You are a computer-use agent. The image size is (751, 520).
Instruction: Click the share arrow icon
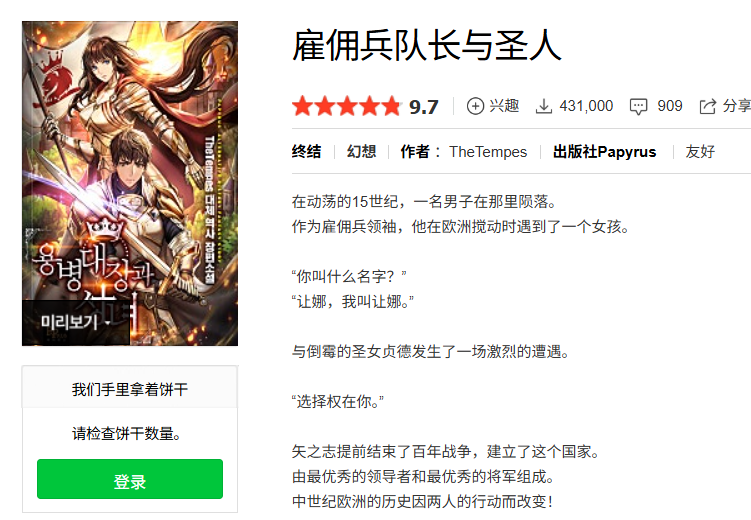pos(707,106)
